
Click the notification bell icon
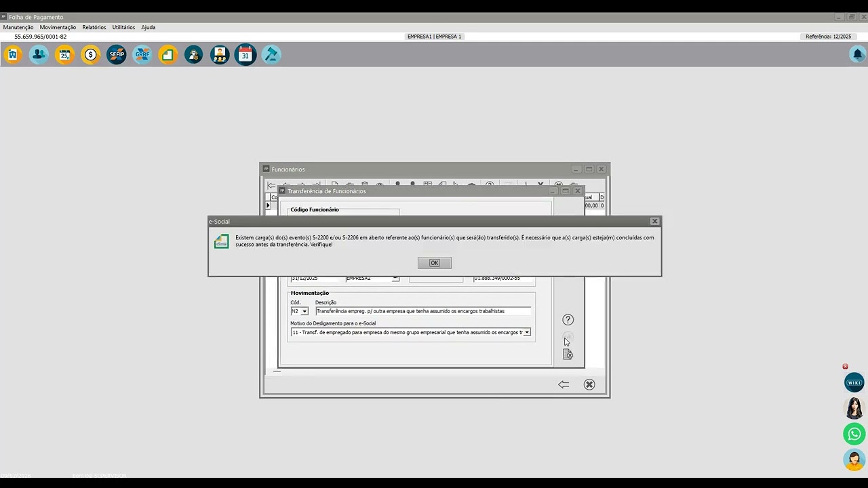click(x=858, y=54)
